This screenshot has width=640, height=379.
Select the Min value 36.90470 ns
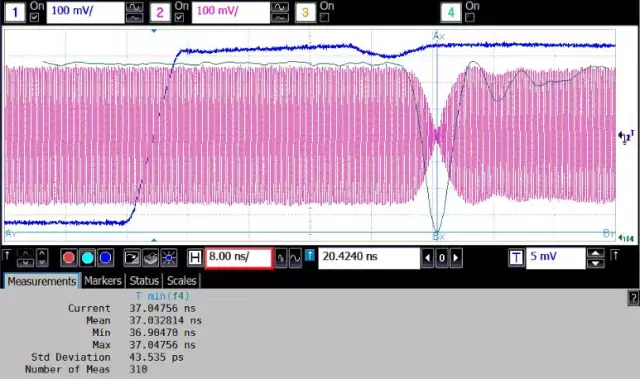point(162,333)
